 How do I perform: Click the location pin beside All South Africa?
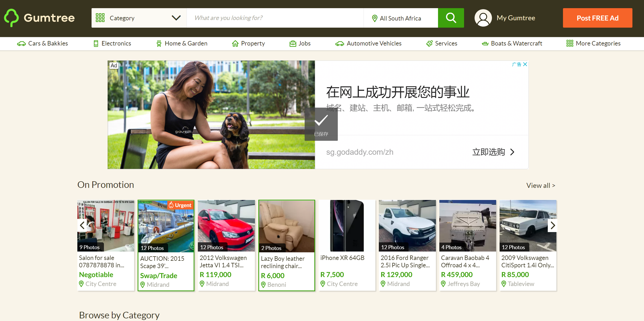tap(375, 18)
